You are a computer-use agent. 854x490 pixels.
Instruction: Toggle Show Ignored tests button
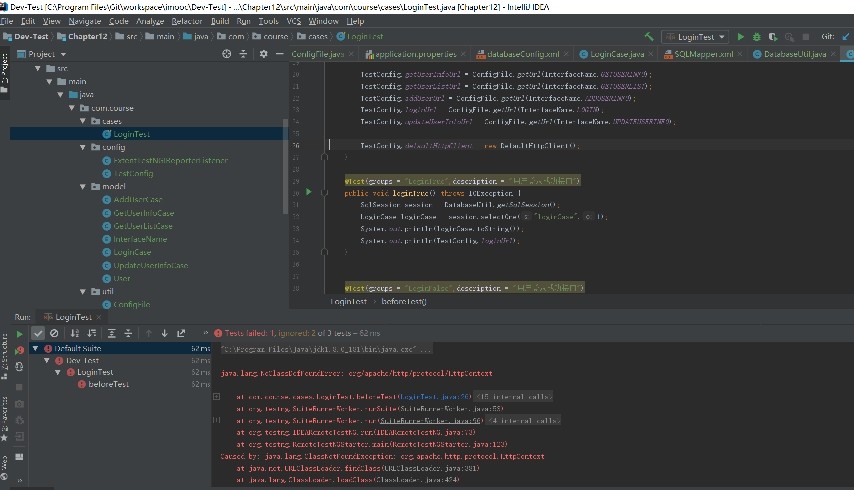[x=54, y=333]
